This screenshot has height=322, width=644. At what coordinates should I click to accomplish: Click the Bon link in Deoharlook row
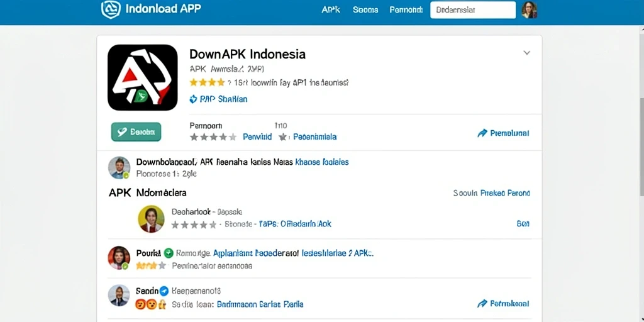(x=523, y=223)
